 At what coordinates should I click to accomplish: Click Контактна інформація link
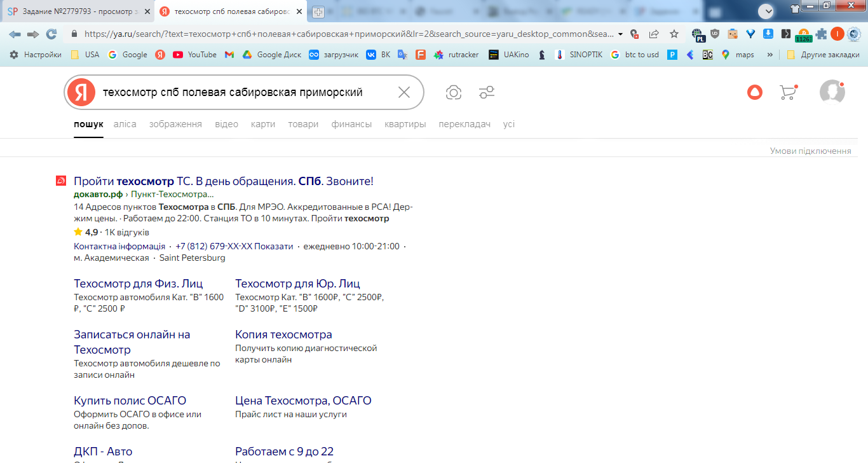pyautogui.click(x=119, y=246)
